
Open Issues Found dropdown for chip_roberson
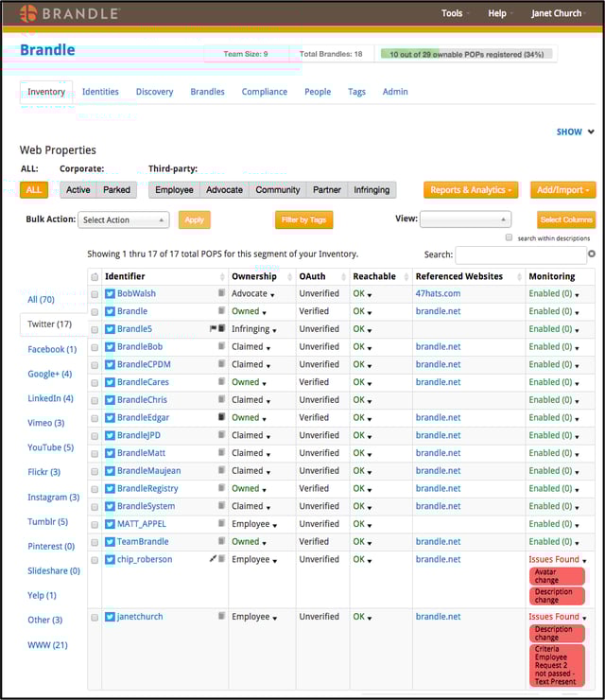584,561
